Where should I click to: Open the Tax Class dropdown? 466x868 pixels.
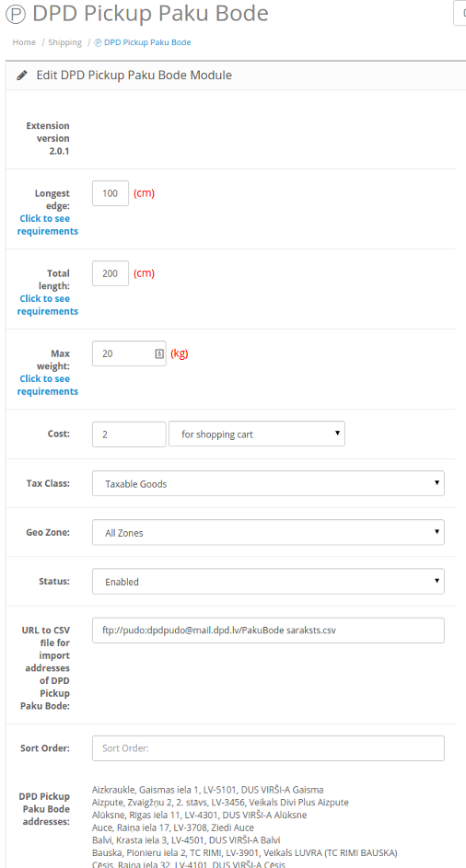[x=268, y=483]
